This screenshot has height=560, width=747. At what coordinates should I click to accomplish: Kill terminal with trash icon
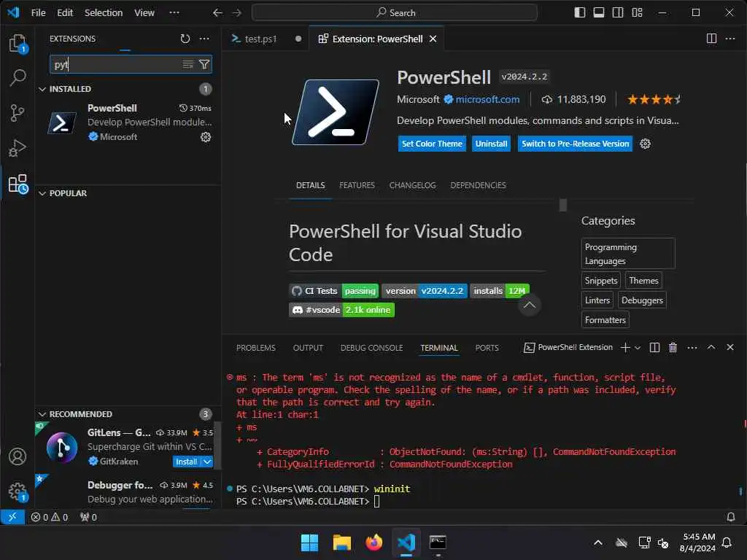673,348
